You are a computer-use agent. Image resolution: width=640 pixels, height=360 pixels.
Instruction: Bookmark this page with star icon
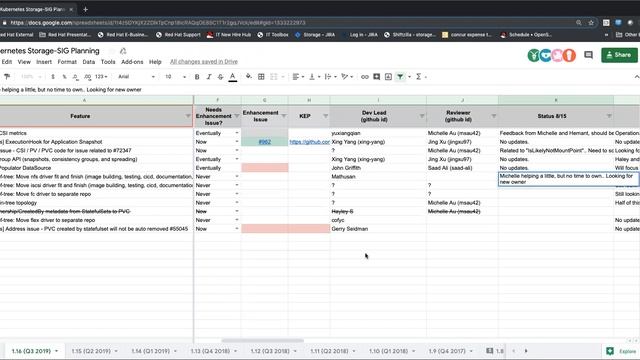coord(591,23)
